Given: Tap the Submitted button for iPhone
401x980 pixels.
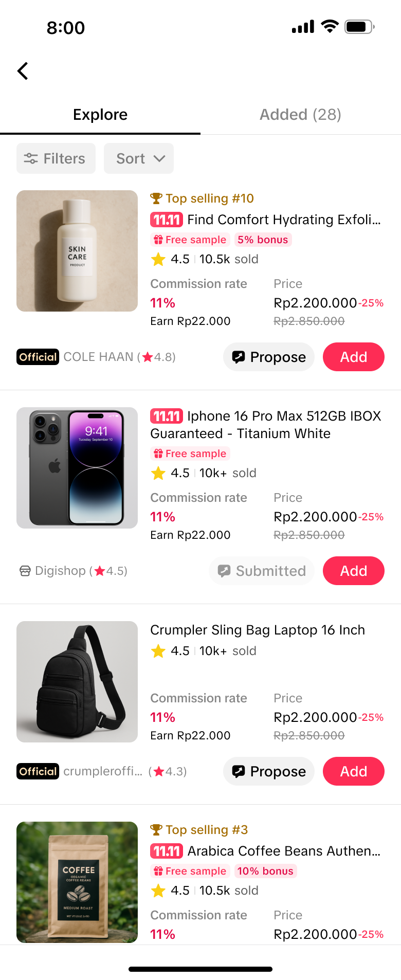Looking at the screenshot, I should [x=262, y=571].
